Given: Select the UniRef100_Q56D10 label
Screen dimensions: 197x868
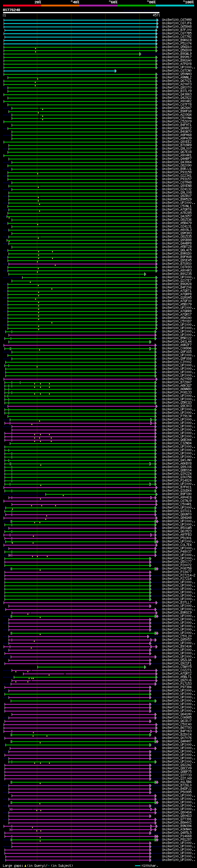Looking at the screenshot, I should click(177, 47).
